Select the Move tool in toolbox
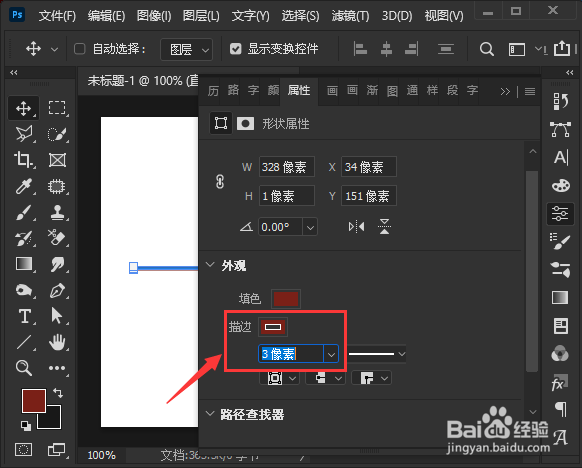The image size is (582, 468). 23,108
